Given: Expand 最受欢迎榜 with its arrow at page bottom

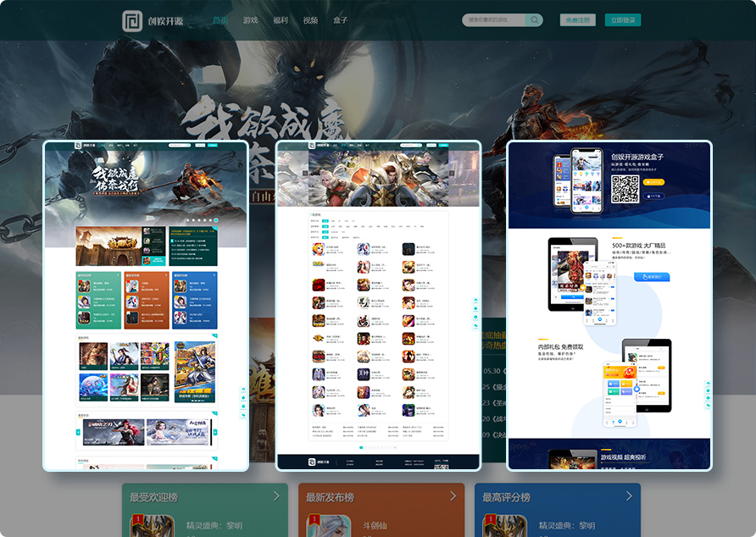Looking at the screenshot, I should point(277,496).
